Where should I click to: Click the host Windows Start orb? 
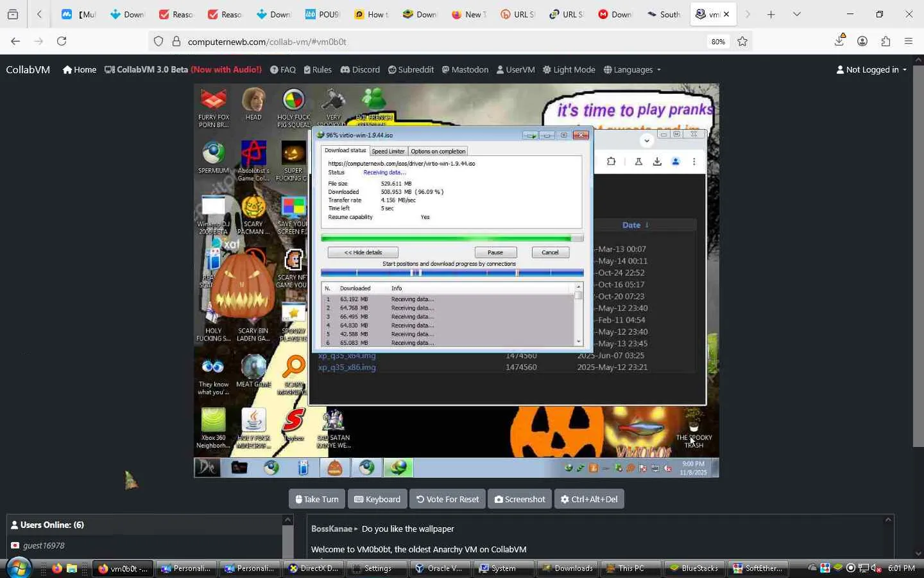point(18,568)
